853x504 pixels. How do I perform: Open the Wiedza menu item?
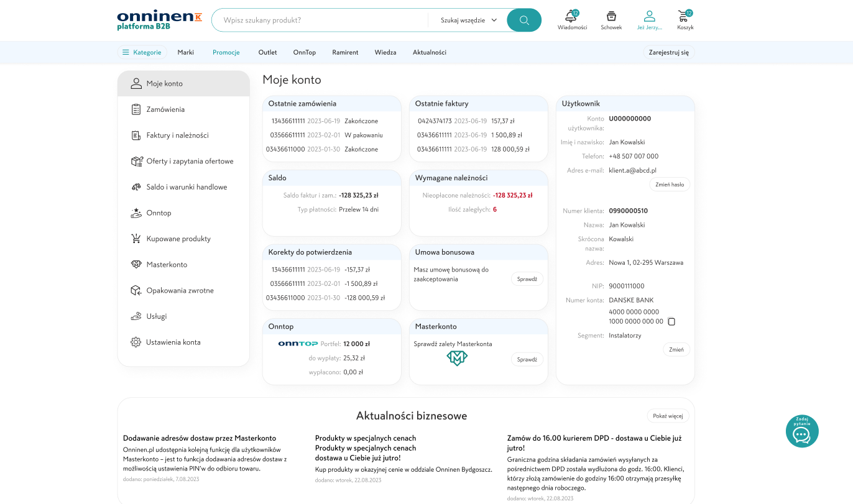(385, 52)
